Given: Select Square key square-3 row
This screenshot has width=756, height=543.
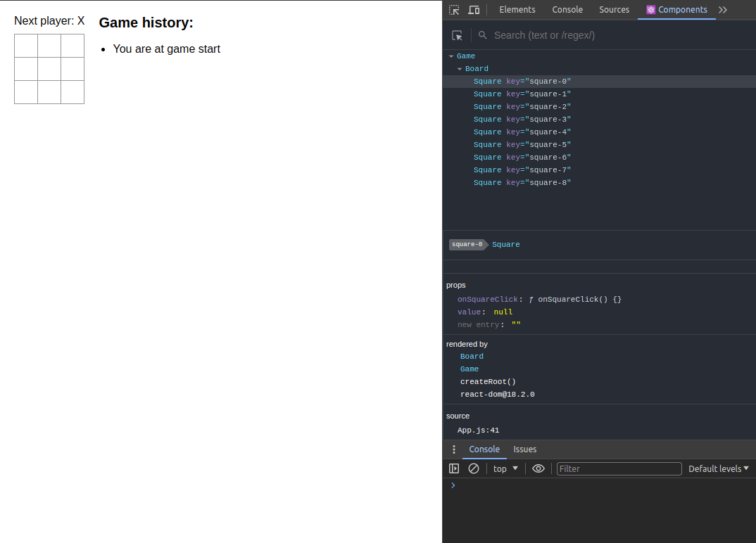Looking at the screenshot, I should 599,120.
